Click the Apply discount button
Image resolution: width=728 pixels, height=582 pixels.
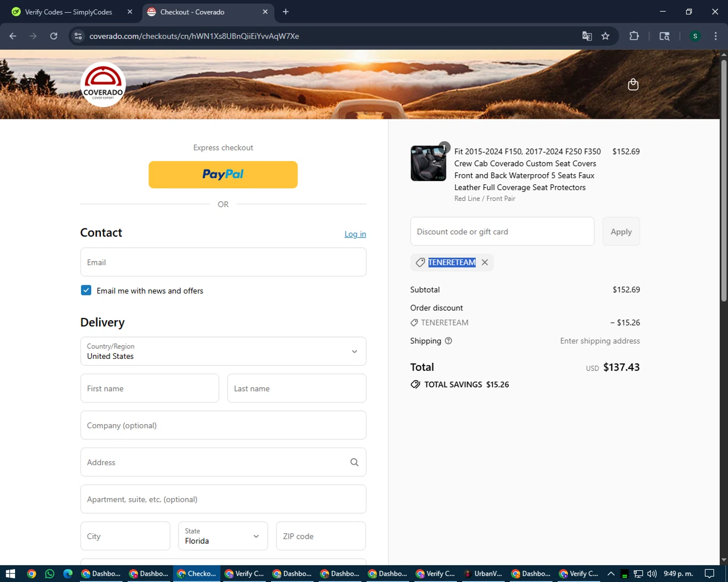621,231
